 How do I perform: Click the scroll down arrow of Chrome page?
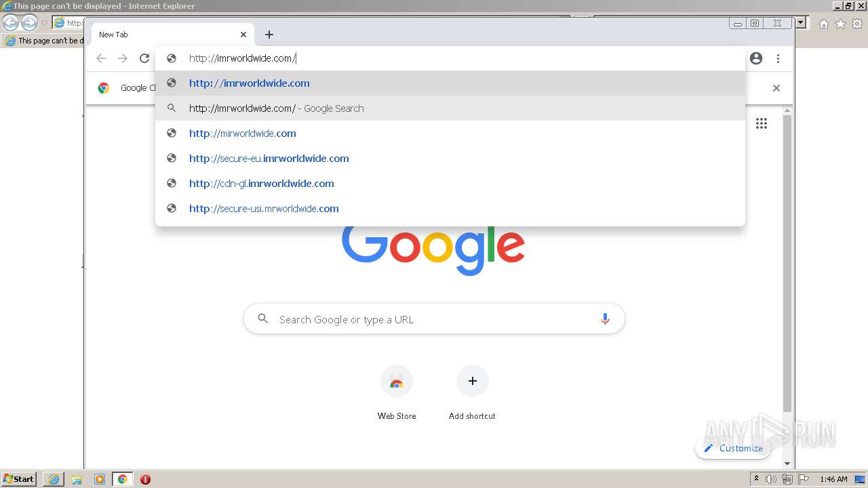coord(787,464)
